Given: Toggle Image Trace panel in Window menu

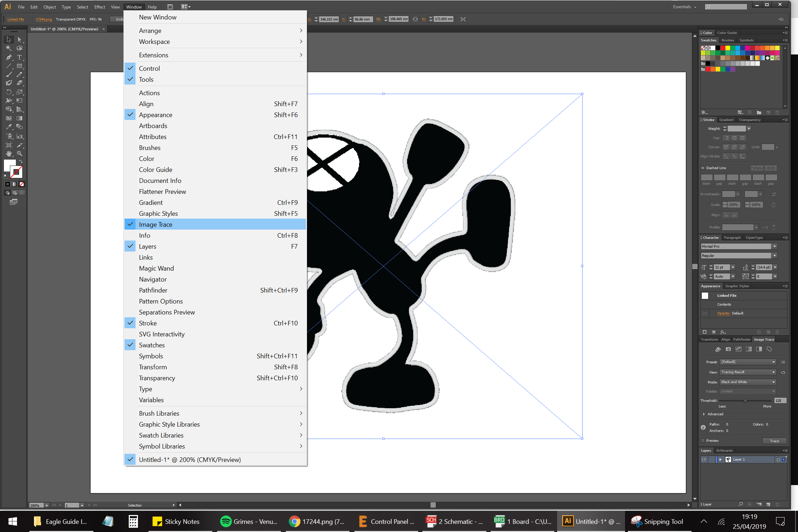Looking at the screenshot, I should point(215,225).
